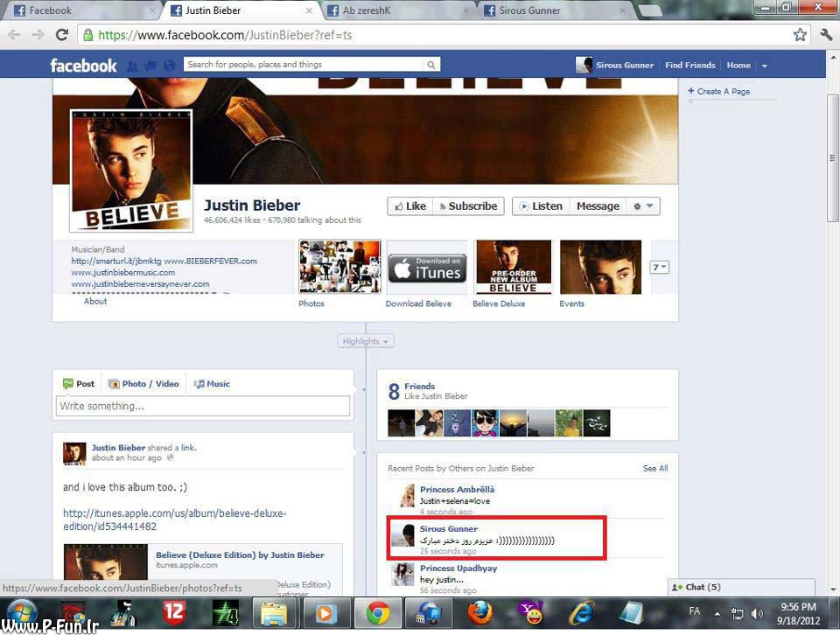Go to Home in the header
Screen dimensions: 840x635
point(738,65)
